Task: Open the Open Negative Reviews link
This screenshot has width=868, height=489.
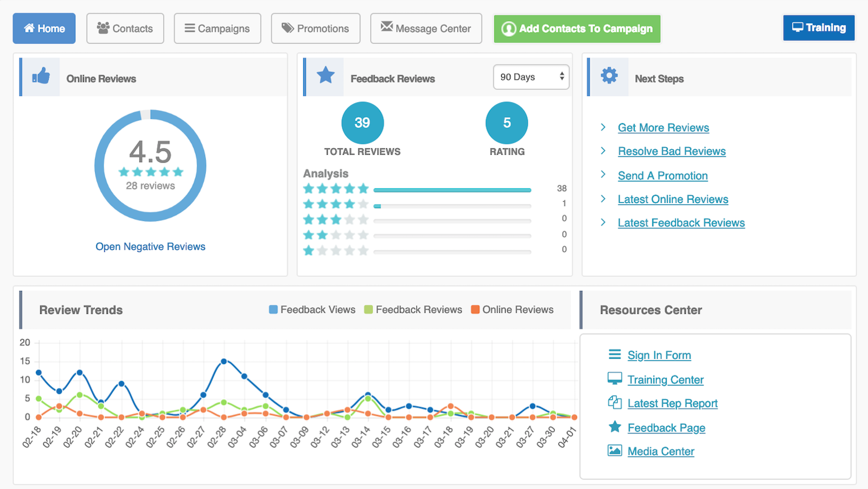Action: pyautogui.click(x=150, y=246)
